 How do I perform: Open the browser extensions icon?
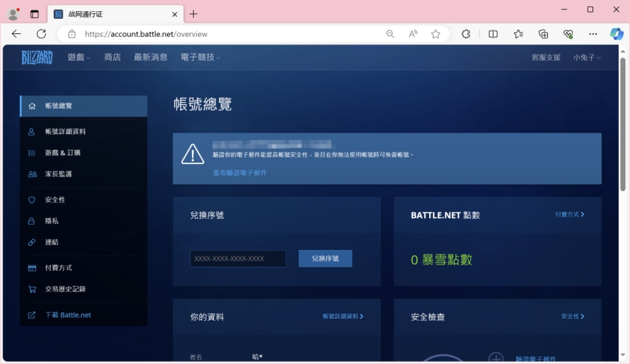(466, 34)
